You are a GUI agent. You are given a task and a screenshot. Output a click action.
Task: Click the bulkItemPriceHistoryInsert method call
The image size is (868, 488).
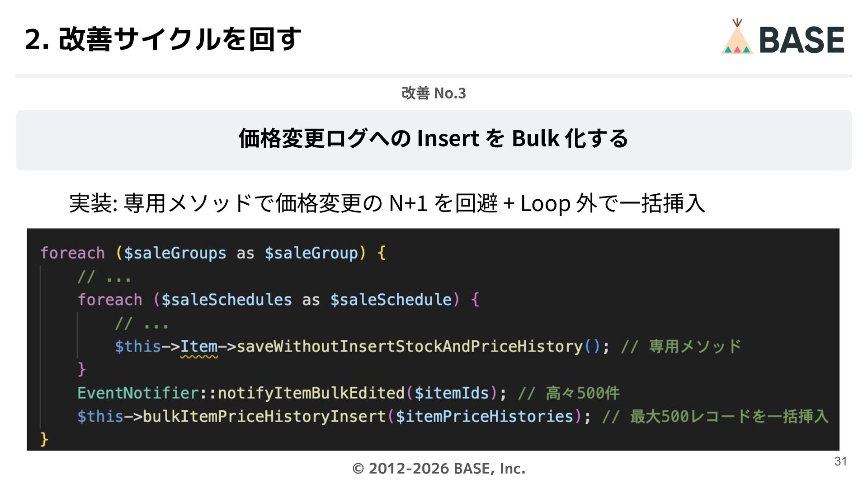tap(264, 417)
